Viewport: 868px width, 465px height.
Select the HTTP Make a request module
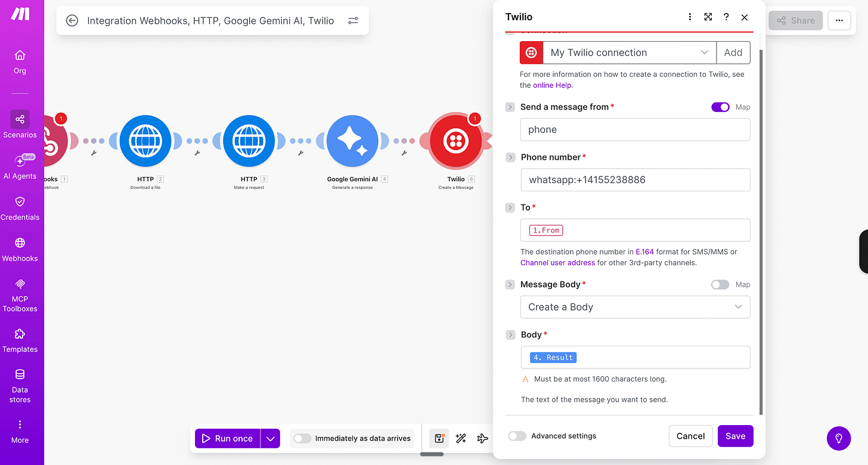(x=249, y=141)
